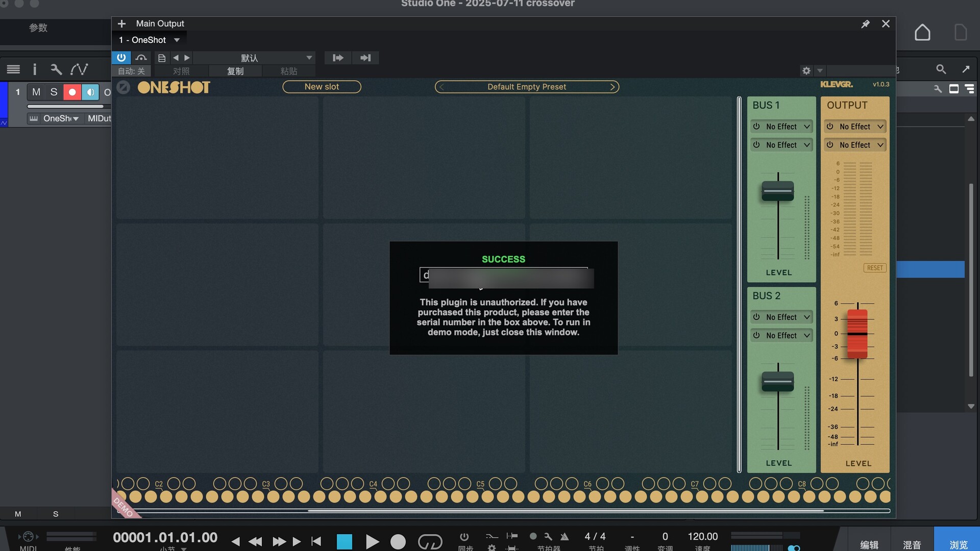The image size is (980, 551).
Task: Toggle power of BUS 1 second effect
Action: tap(756, 145)
